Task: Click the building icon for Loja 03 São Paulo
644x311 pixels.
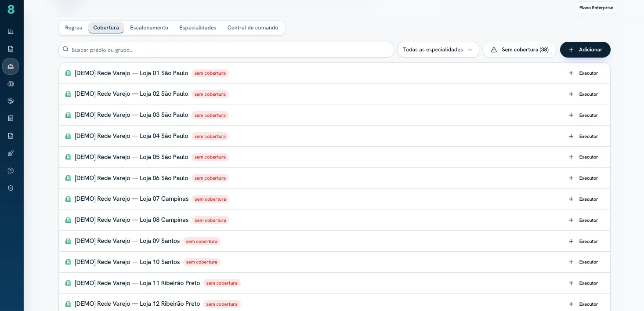Action: tap(68, 115)
